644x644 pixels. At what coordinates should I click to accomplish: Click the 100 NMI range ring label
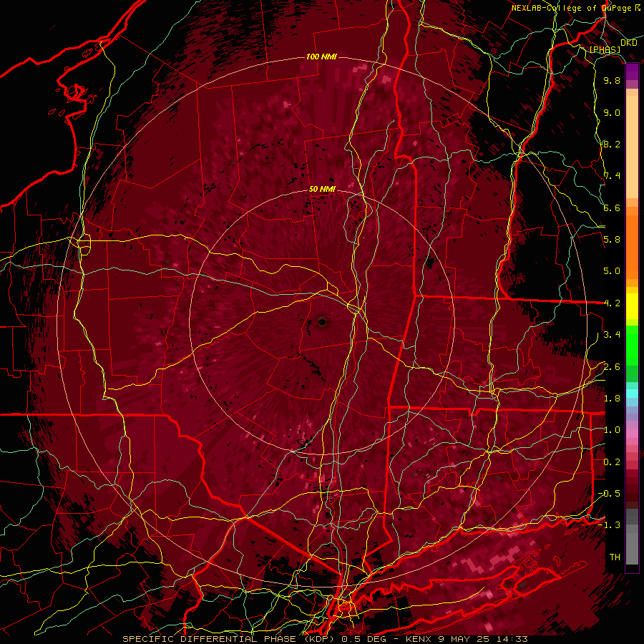[321, 57]
